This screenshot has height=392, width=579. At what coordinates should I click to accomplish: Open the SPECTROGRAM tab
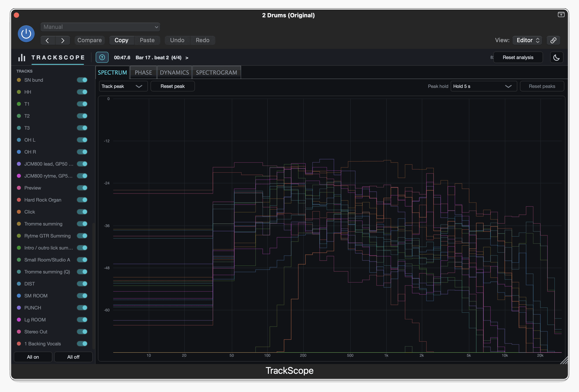pos(216,72)
